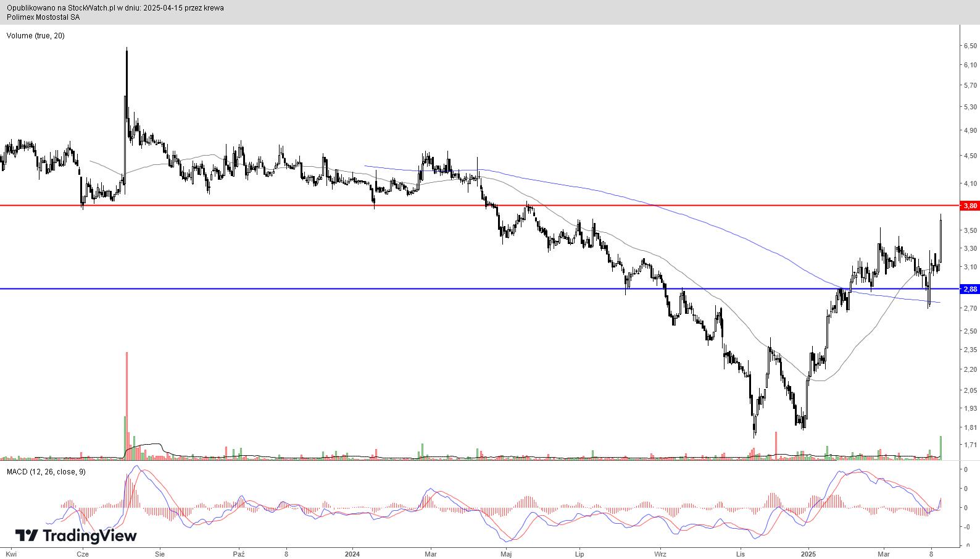Click the Polimex Mostostal SA title
The width and height of the screenshot is (980, 559).
click(43, 17)
